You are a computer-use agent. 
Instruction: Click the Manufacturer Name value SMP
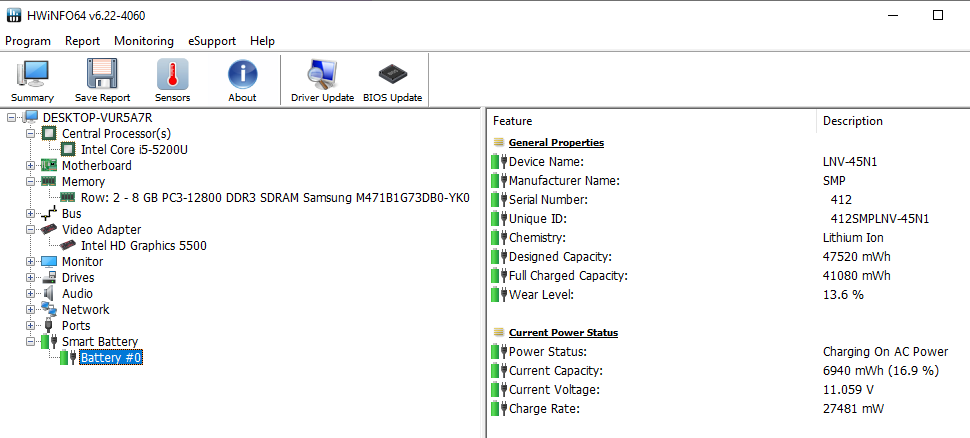pyautogui.click(x=835, y=181)
